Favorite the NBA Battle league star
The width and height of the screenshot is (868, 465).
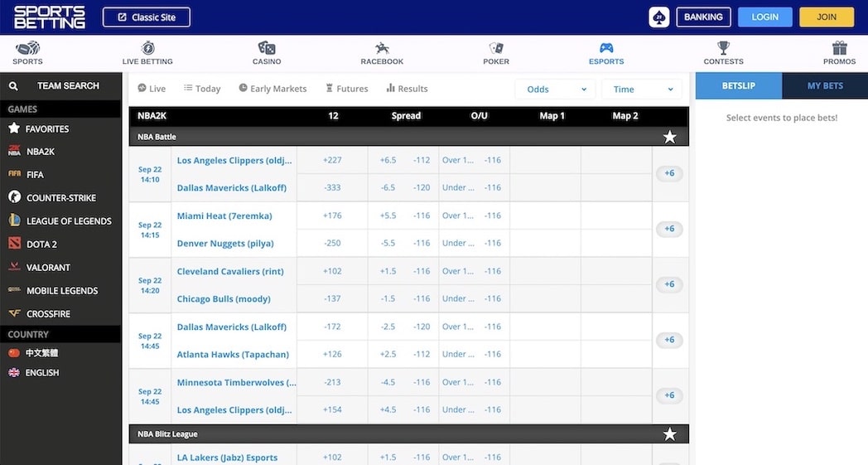[670, 137]
